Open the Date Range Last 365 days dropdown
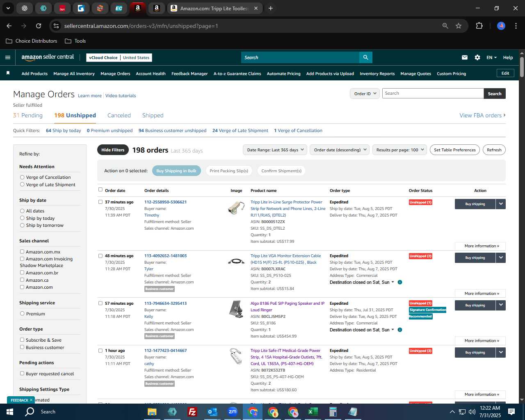Screen dimensions: 525x420 (x=275, y=150)
